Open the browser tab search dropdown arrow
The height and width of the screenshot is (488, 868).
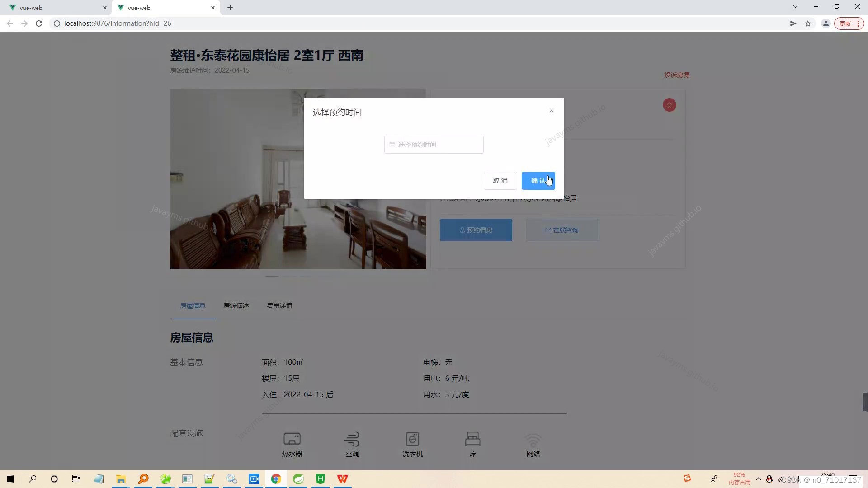click(795, 6)
